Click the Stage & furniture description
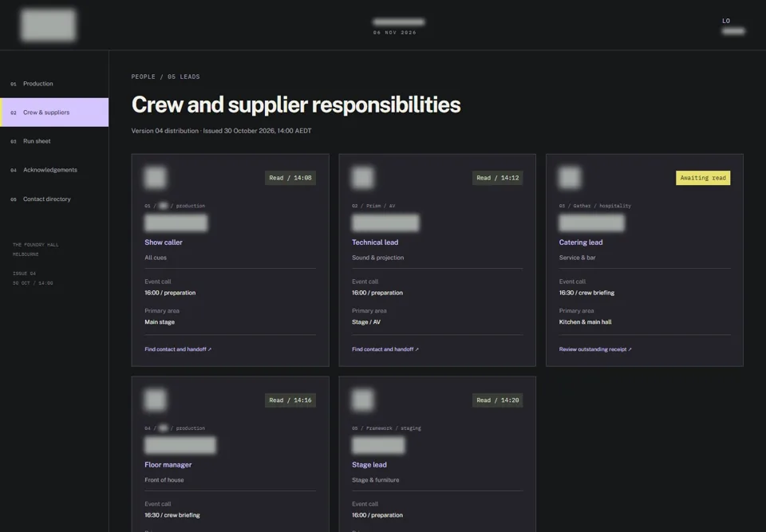Image resolution: width=766 pixels, height=532 pixels. [375, 479]
